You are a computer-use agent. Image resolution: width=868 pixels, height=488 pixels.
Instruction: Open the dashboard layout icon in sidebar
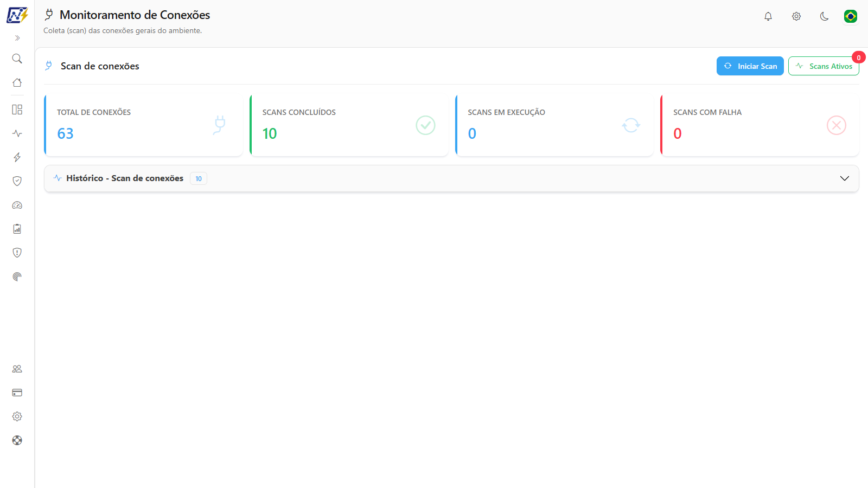[x=17, y=110]
